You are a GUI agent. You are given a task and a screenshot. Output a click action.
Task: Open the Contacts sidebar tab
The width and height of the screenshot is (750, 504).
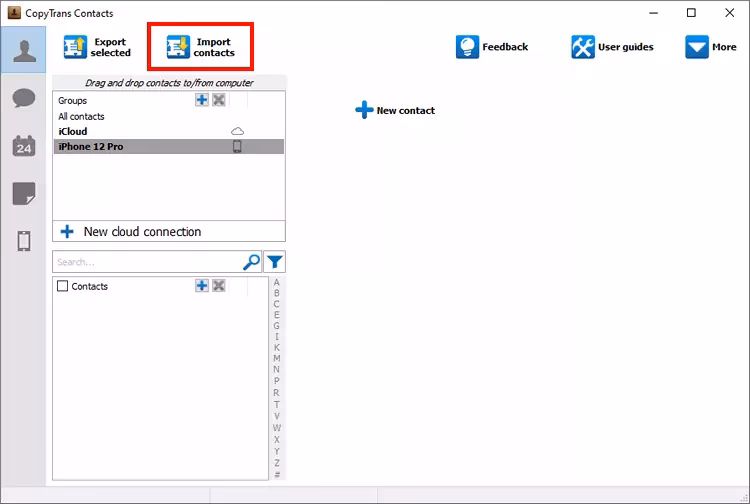(23, 51)
